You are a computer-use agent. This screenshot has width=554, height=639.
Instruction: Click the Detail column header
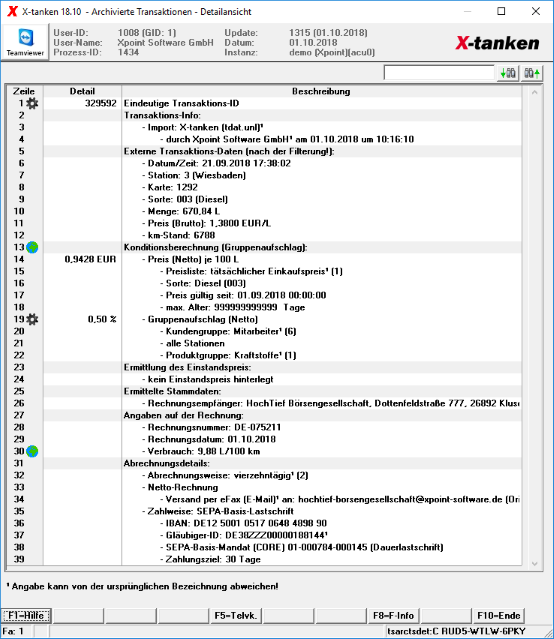click(82, 91)
